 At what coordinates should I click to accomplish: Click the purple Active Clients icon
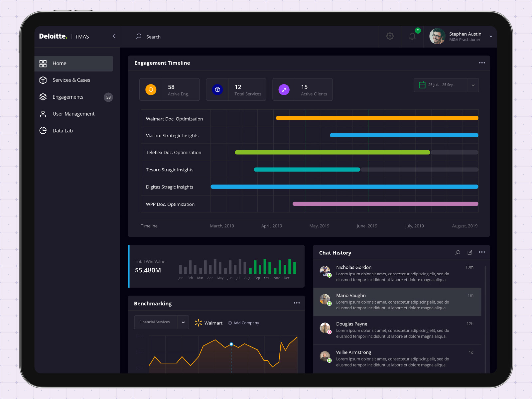284,89
